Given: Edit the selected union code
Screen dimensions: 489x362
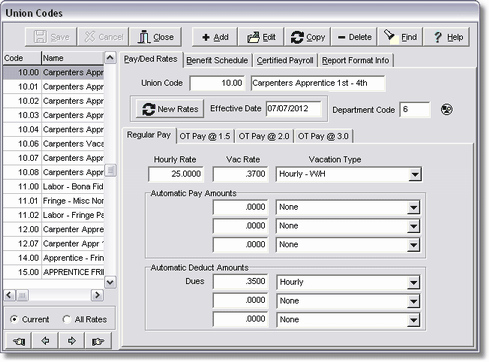Looking at the screenshot, I should coord(261,37).
